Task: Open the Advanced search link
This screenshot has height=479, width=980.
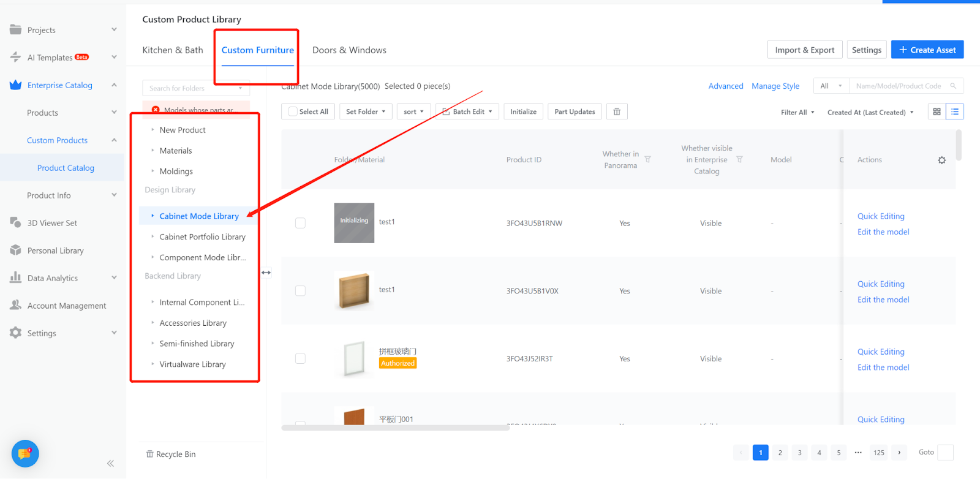Action: [x=726, y=86]
